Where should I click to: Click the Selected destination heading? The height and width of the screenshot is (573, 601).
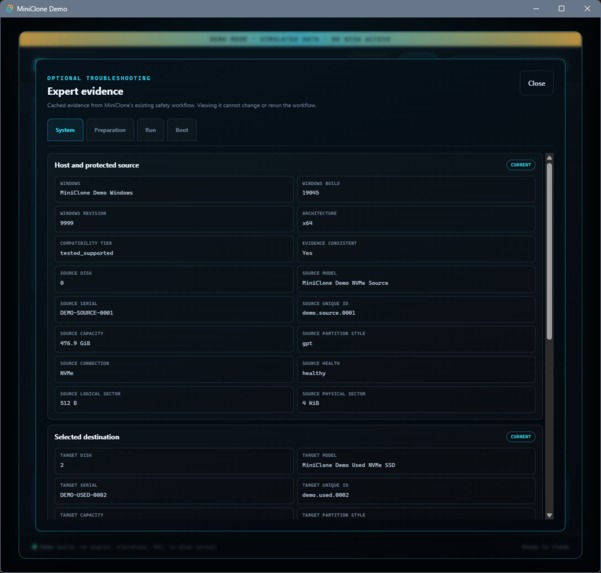87,437
